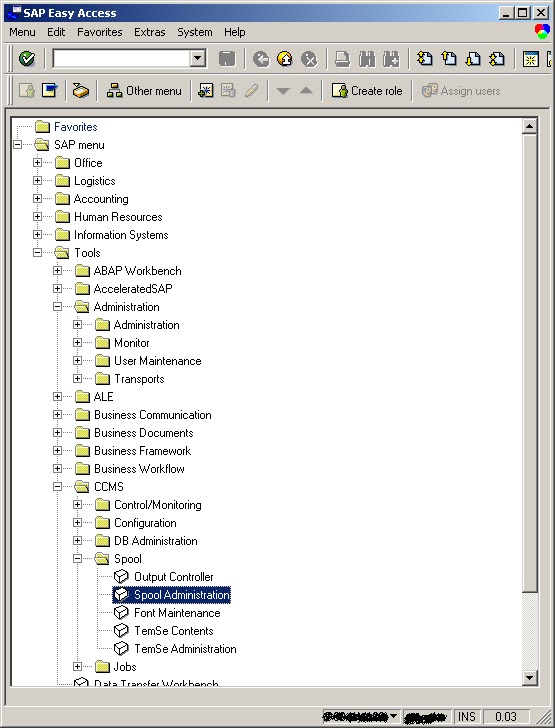Screen dimensions: 555x728
Task: Collapse the CCMS tree node
Action: 58,487
